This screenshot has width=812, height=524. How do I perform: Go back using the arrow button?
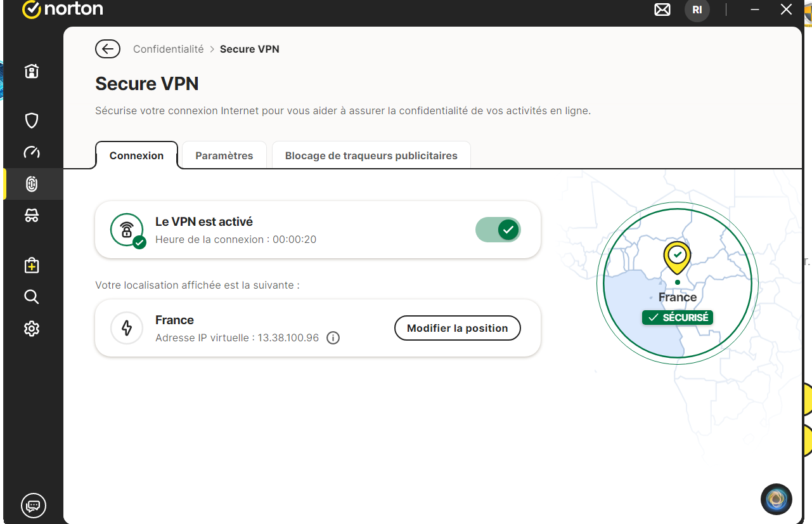(x=108, y=49)
